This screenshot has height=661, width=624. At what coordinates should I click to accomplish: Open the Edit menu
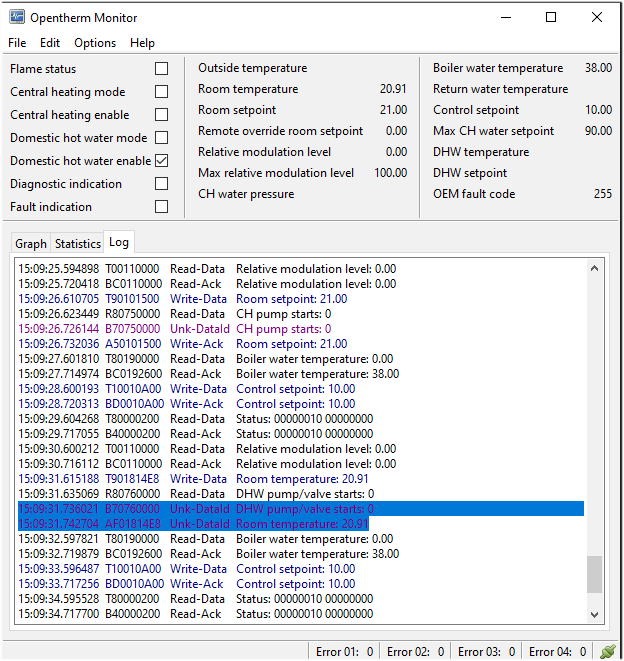50,43
